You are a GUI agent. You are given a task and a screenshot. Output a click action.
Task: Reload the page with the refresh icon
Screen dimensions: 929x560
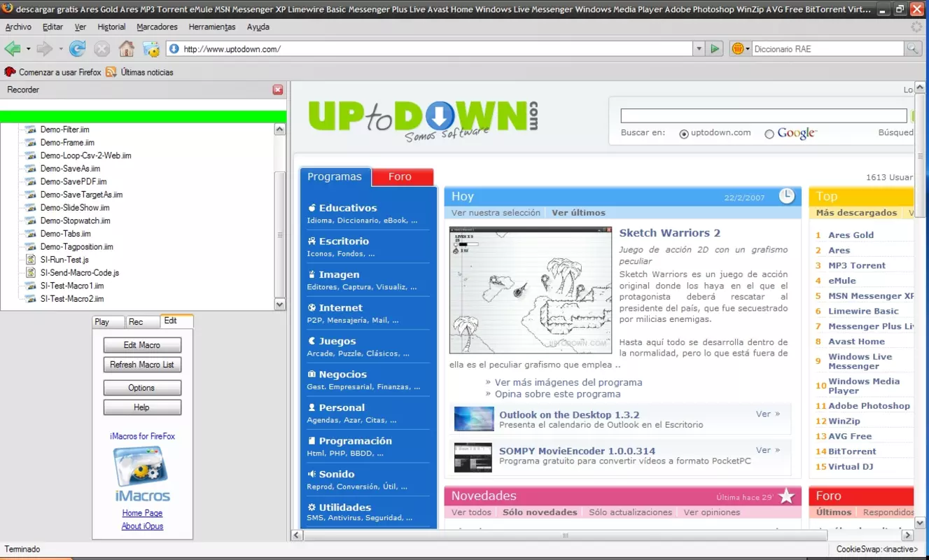(77, 48)
